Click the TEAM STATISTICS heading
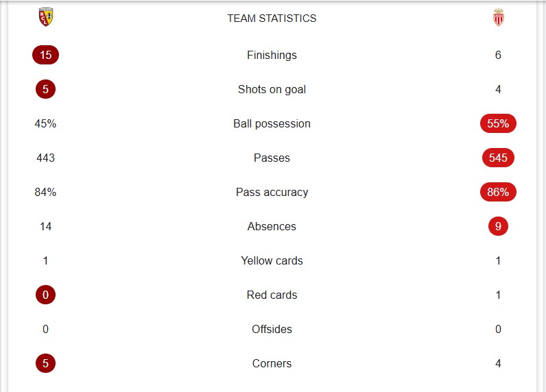This screenshot has height=392, width=546. coord(272,18)
